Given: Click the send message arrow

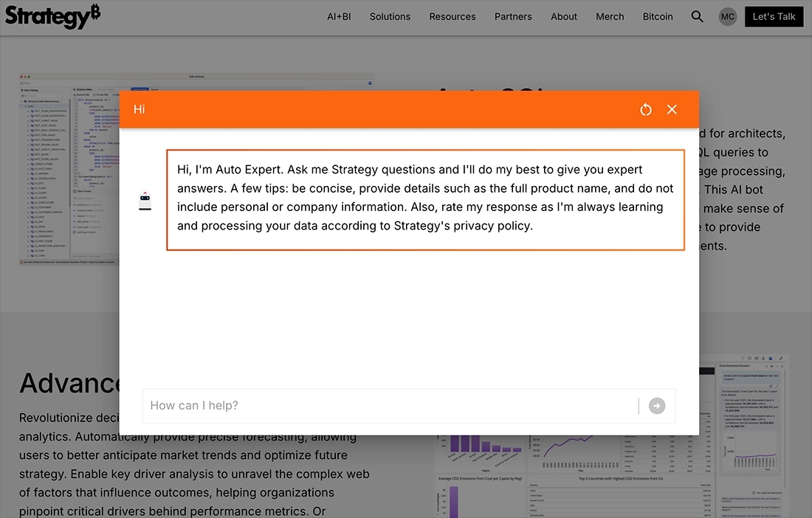Looking at the screenshot, I should click(656, 406).
